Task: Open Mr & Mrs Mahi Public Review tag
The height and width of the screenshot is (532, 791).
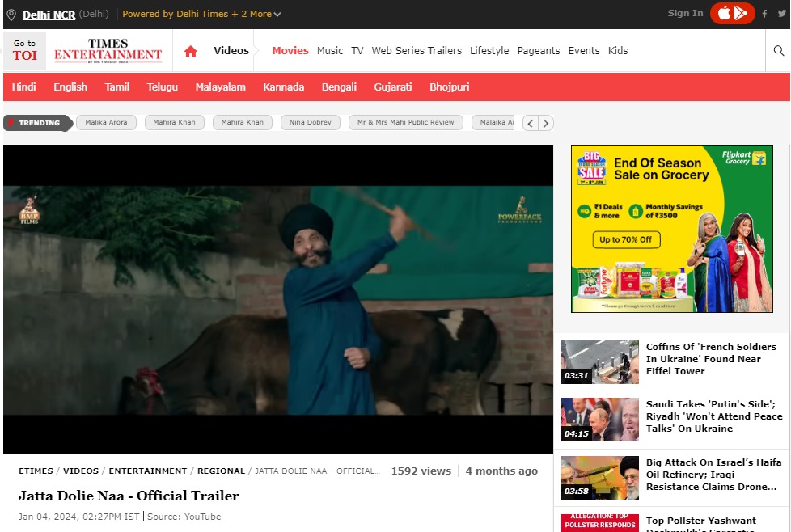Action: [405, 122]
